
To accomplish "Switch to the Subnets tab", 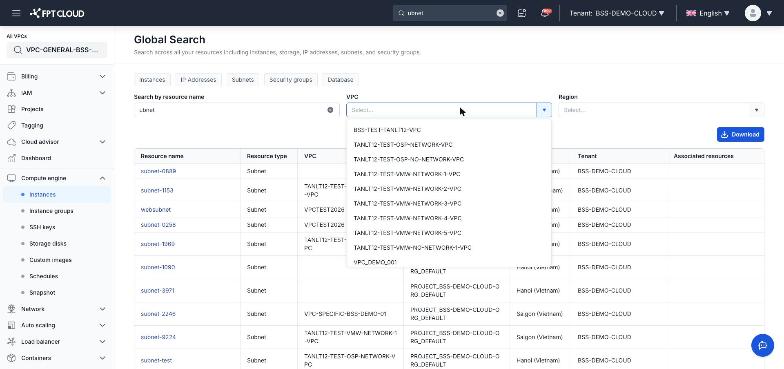I will click(x=242, y=80).
